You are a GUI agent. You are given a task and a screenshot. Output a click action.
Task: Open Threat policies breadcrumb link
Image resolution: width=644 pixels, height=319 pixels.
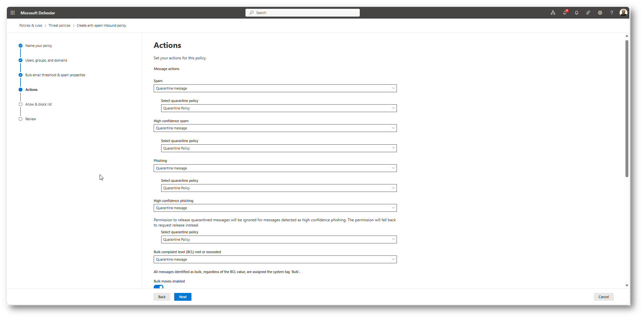click(59, 25)
